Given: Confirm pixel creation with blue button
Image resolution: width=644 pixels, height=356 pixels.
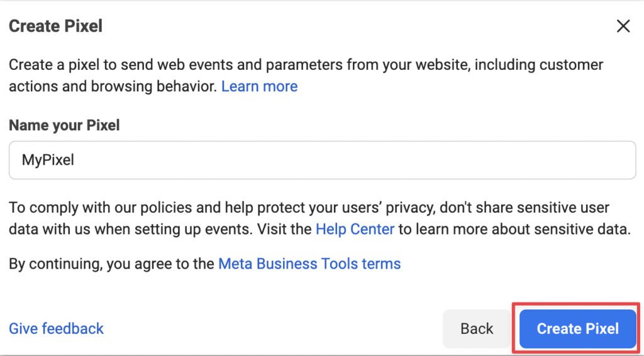Looking at the screenshot, I should click(577, 328).
